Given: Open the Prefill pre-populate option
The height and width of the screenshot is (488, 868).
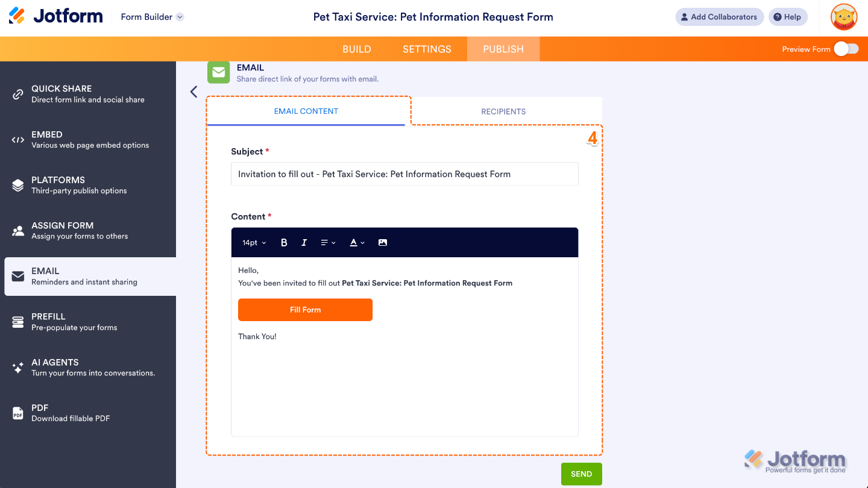Looking at the screenshot, I should [17, 321].
